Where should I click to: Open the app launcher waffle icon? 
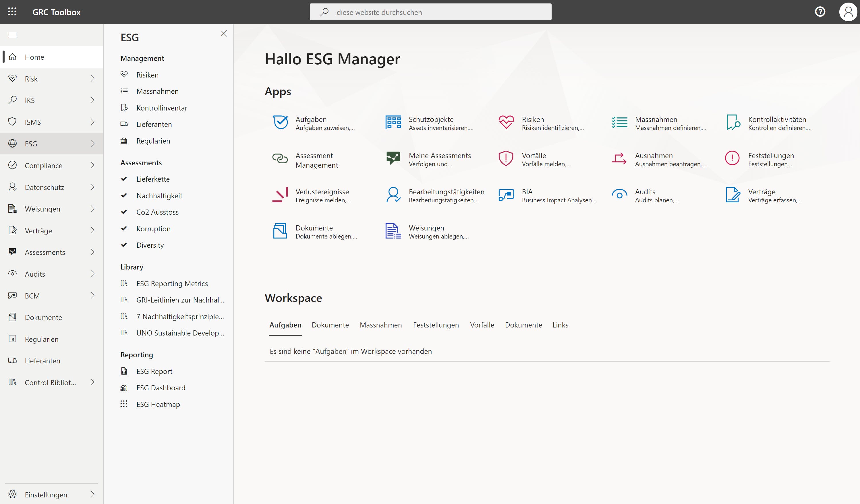point(12,12)
